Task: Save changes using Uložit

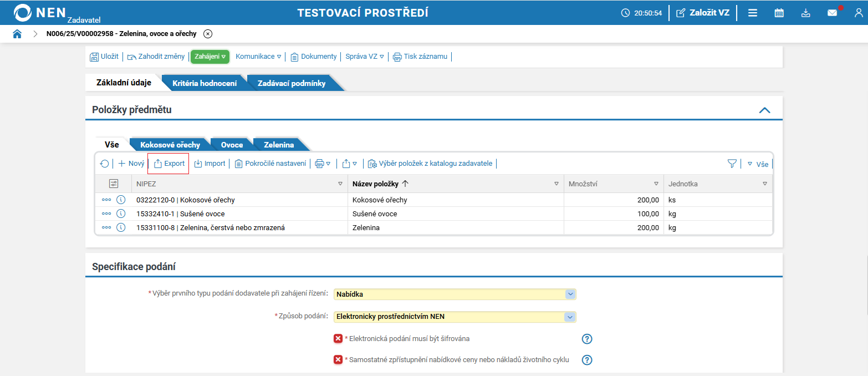Action: [x=104, y=56]
